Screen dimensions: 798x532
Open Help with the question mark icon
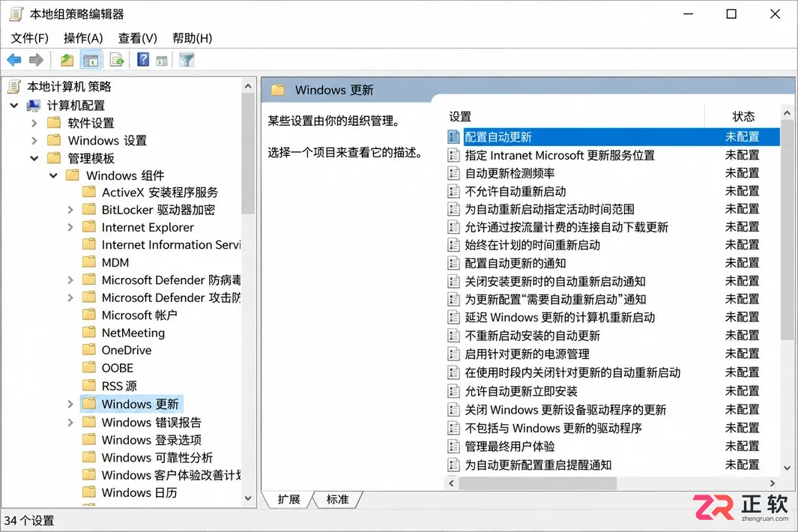[x=143, y=59]
